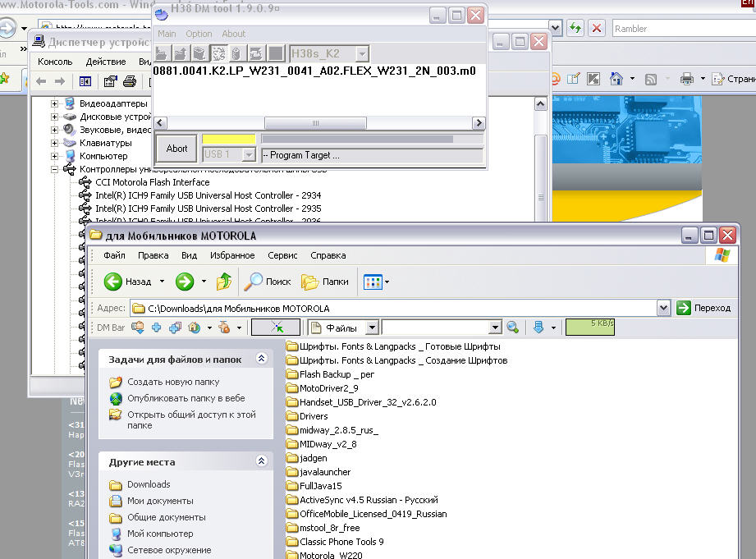Open the Explorer address bar dropdown
This screenshot has height=559, width=756.
pyautogui.click(x=664, y=308)
